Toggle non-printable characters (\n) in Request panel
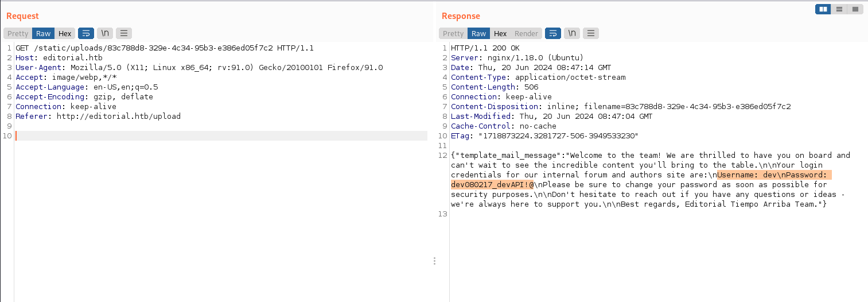Image resolution: width=868 pixels, height=302 pixels. click(105, 33)
